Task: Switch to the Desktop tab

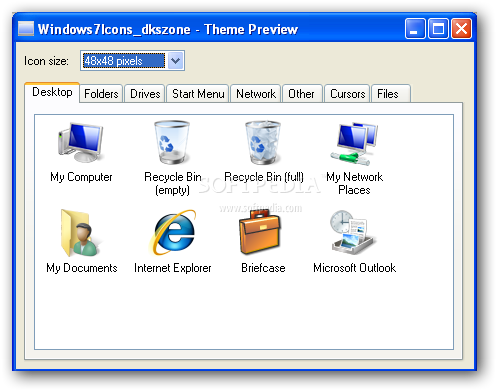Action: click(52, 92)
